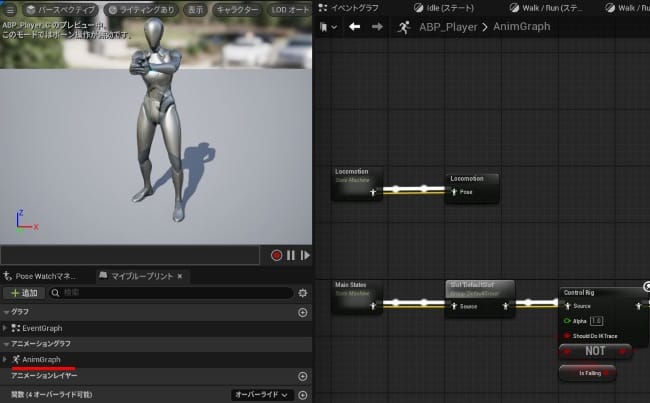This screenshot has height=403, width=650.
Task: Open the LOD オート menu
Action: [x=289, y=10]
